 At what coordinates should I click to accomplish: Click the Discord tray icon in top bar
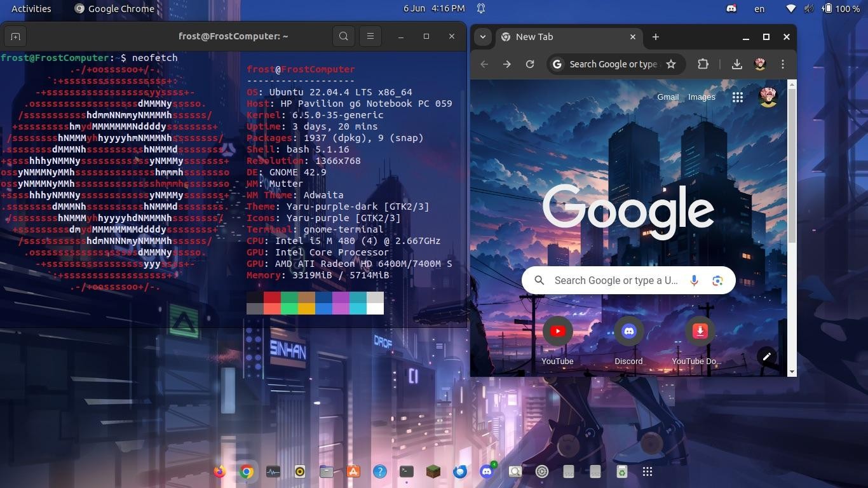point(731,8)
